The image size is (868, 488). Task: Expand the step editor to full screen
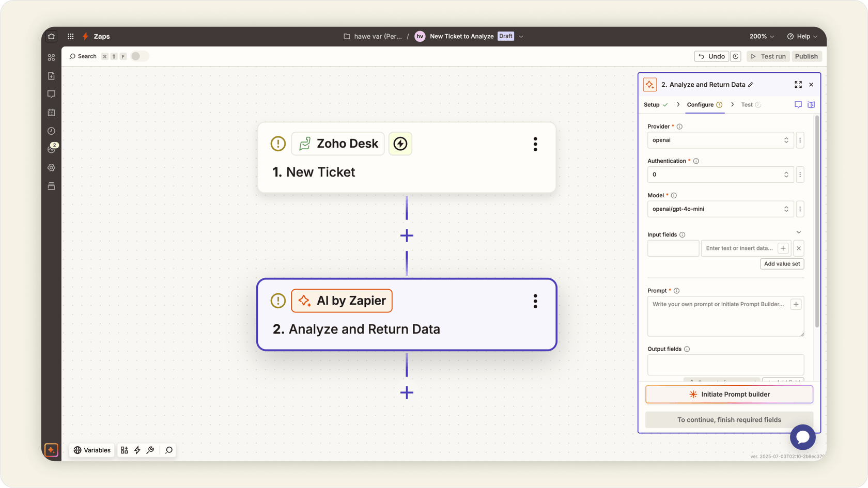[x=798, y=84]
